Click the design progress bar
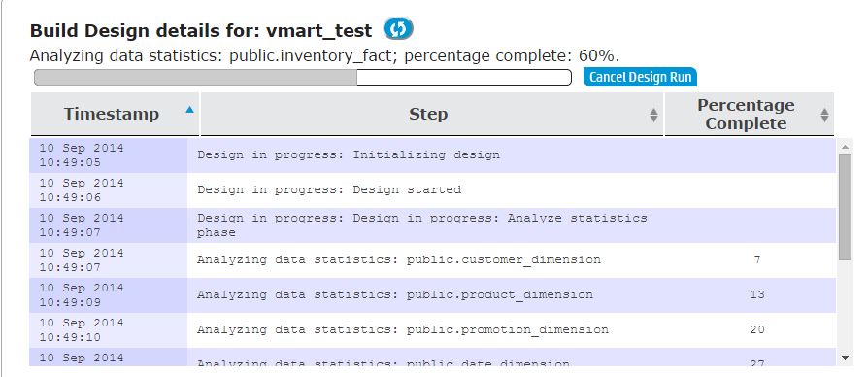Image resolution: width=868 pixels, height=377 pixels. pyautogui.click(x=302, y=78)
